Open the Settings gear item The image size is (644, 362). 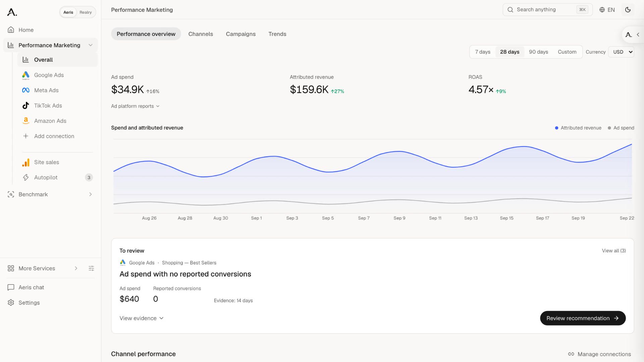coord(50,303)
